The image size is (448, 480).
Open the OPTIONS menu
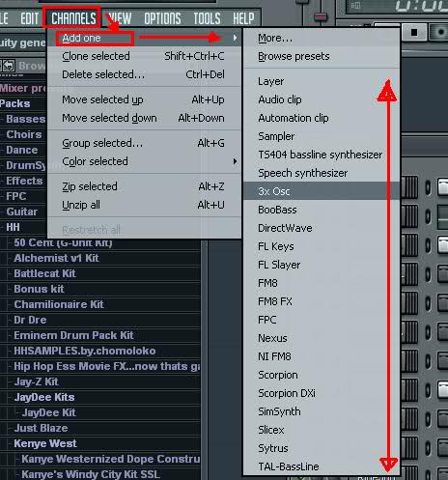(x=162, y=18)
